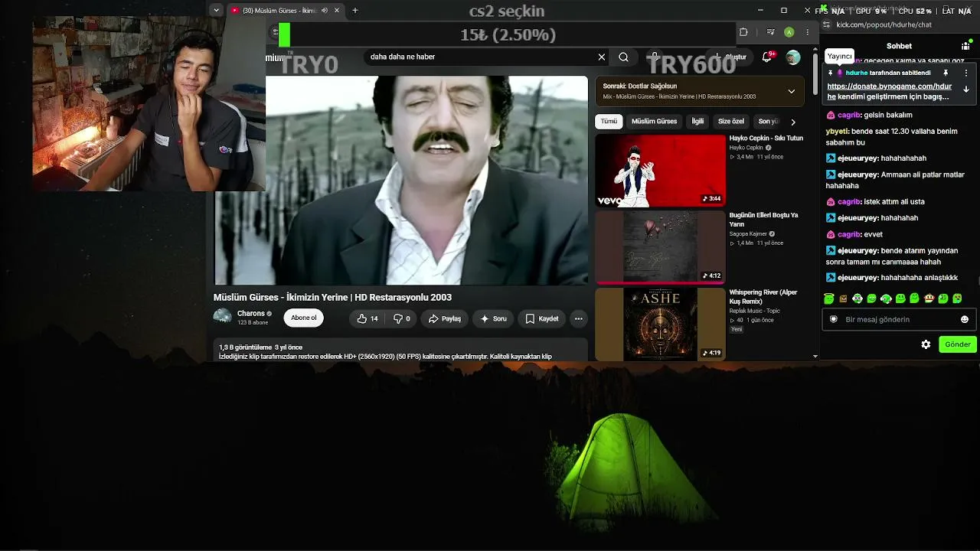Show more filter chips with right arrow

click(793, 122)
